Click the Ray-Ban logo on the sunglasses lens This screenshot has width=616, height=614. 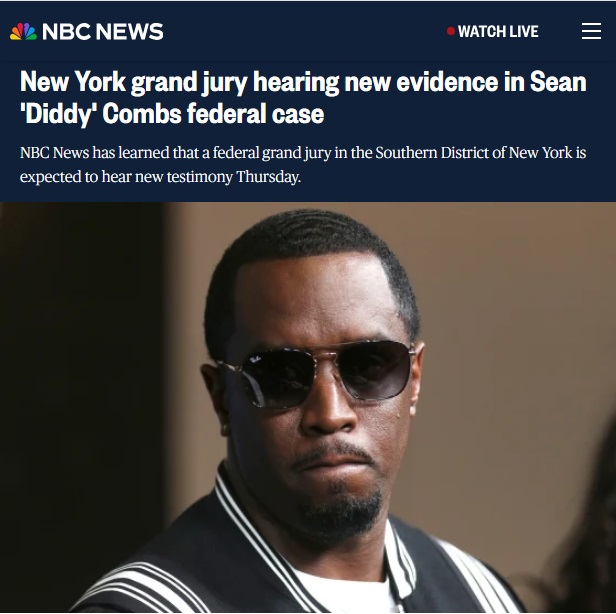pyautogui.click(x=256, y=358)
